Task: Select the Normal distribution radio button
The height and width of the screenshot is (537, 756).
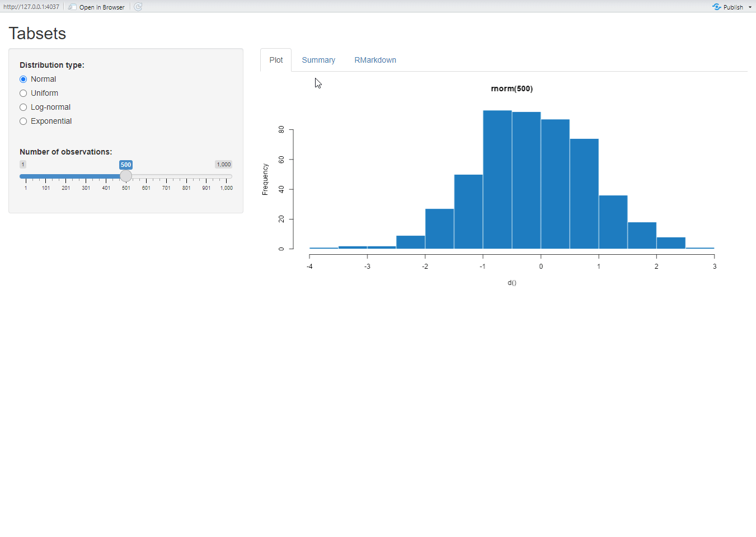Action: pyautogui.click(x=24, y=80)
